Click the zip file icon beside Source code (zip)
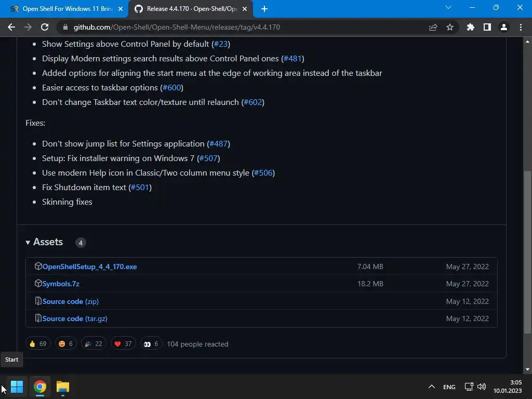This screenshot has height=399, width=532. 38,301
